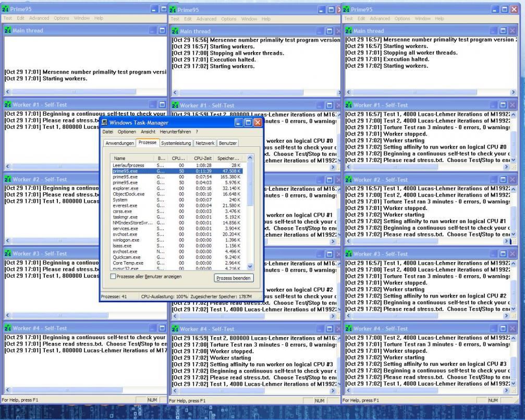Click Prime95 icon in left window title bar
The width and height of the screenshot is (525, 420).
pos(5,9)
